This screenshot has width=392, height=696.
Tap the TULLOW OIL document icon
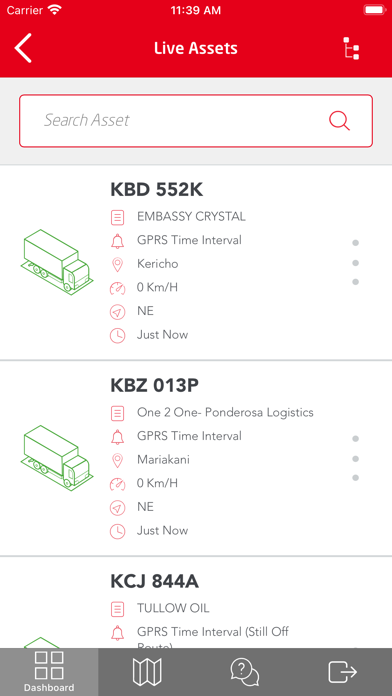(117, 608)
